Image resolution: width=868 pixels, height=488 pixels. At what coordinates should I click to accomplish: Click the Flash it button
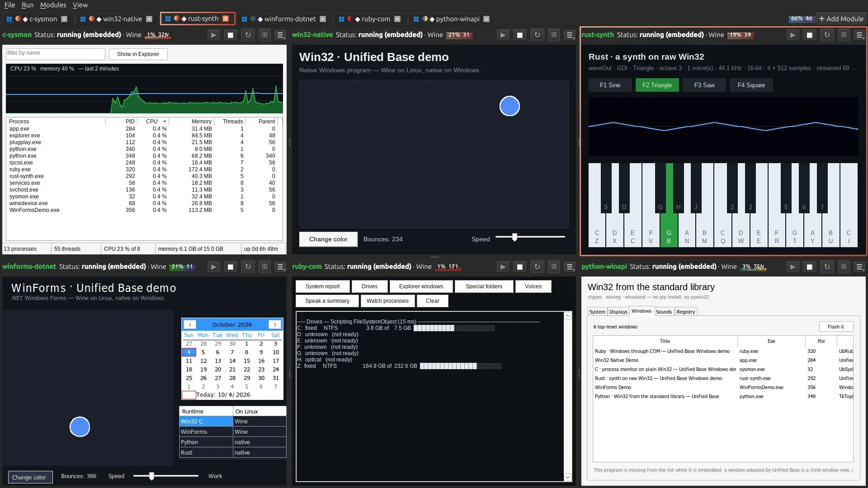pos(835,327)
